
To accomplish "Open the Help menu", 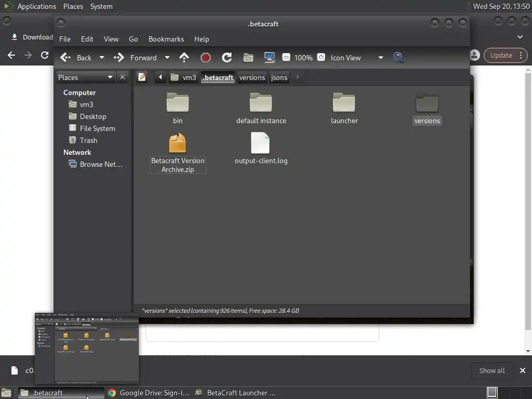I will click(x=202, y=39).
